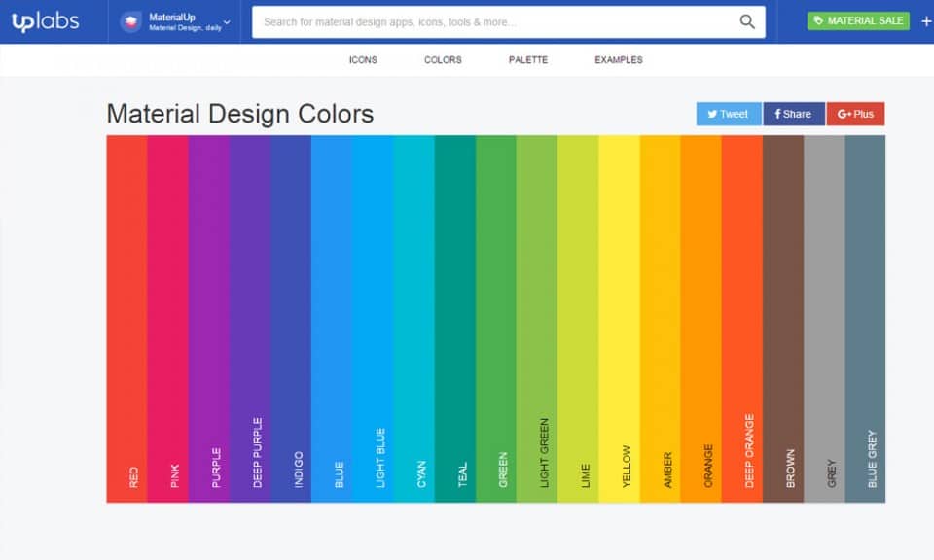934x560 pixels.
Task: Click the MaterialUp channel avatar icon
Action: (132, 19)
